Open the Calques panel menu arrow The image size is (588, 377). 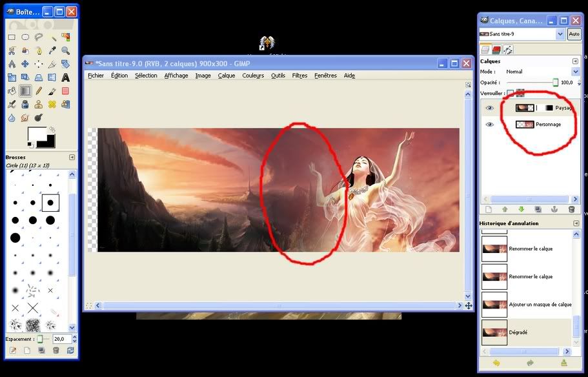[575, 61]
